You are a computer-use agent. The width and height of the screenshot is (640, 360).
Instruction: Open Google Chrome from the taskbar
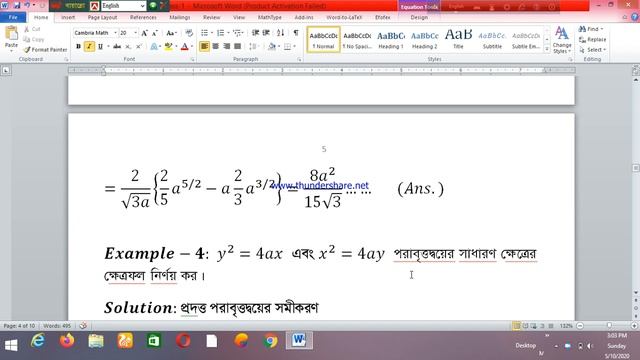coord(270,341)
